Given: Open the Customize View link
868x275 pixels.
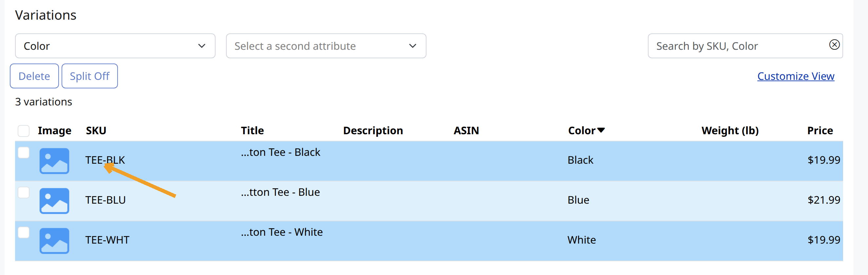Looking at the screenshot, I should pyautogui.click(x=796, y=76).
